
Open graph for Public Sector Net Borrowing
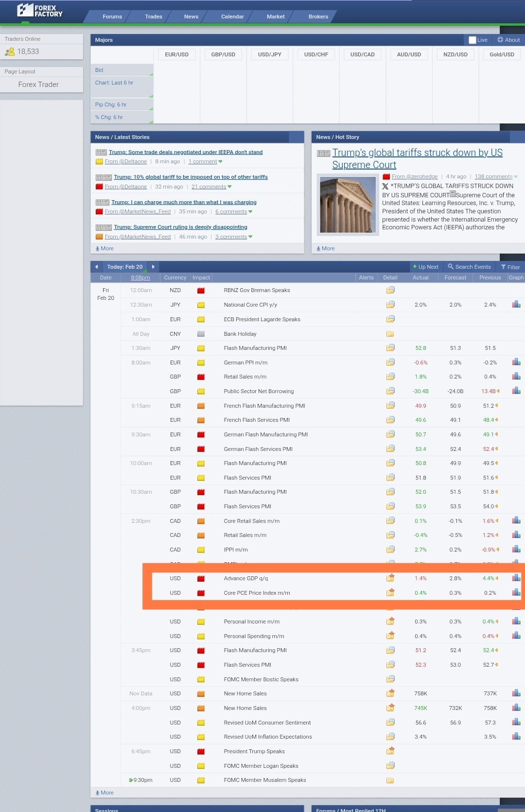pyautogui.click(x=516, y=391)
